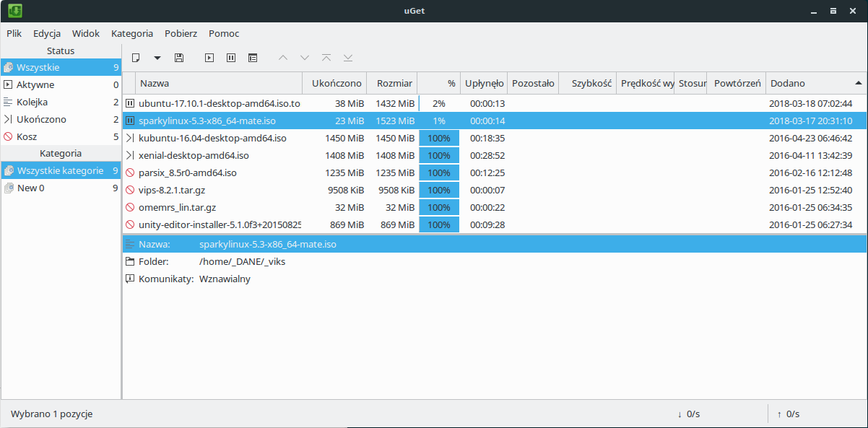The image size is (868, 428).
Task: Click the pause download toolbar icon
Action: 231,57
